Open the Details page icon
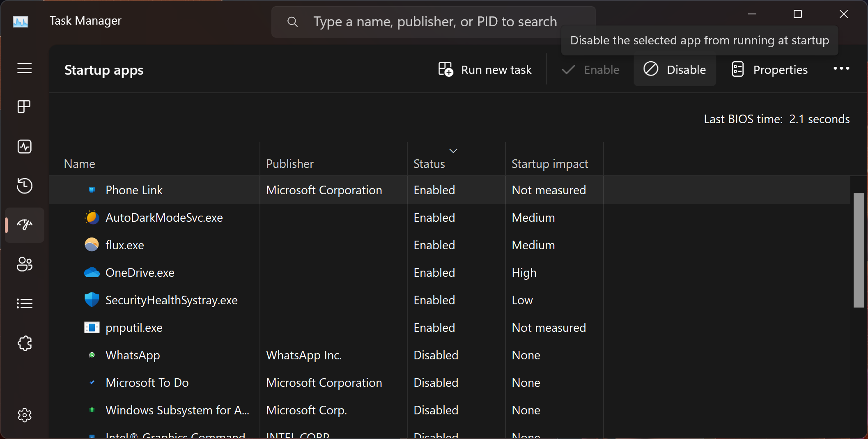The image size is (868, 439). coord(25,303)
